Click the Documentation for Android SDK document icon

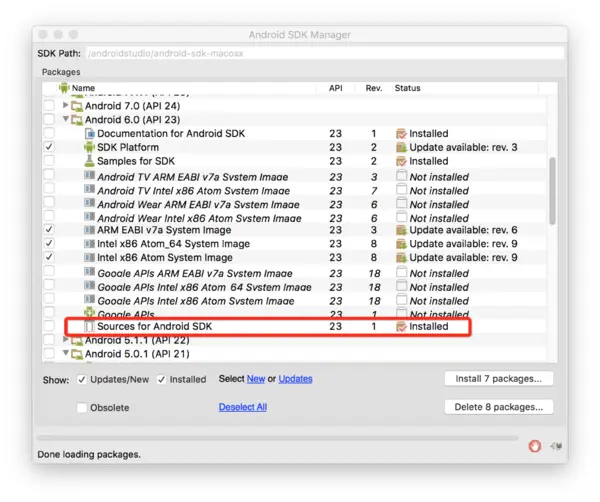(90, 134)
